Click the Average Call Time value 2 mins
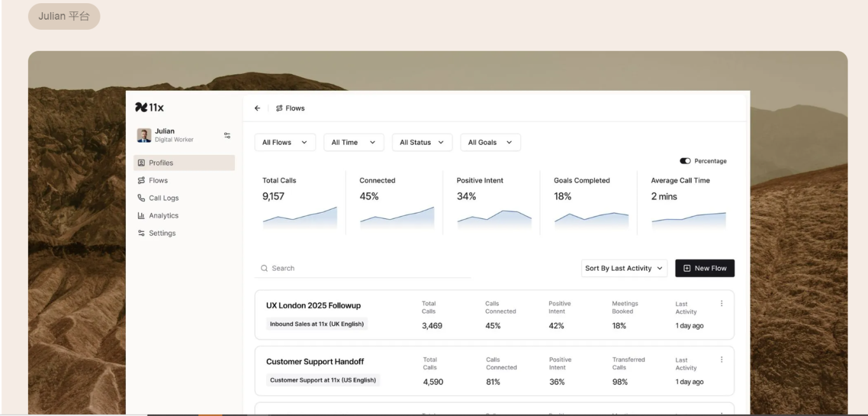This screenshot has width=868, height=416. (664, 196)
